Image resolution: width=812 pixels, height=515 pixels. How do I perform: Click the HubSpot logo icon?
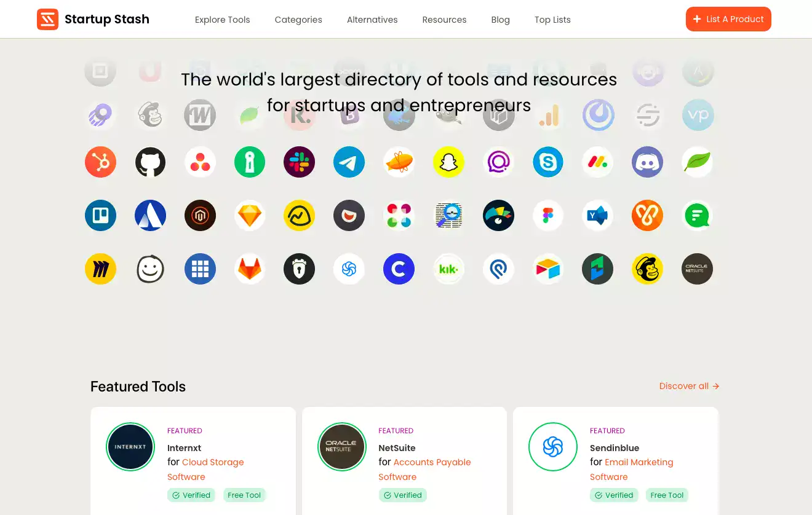[100, 162]
